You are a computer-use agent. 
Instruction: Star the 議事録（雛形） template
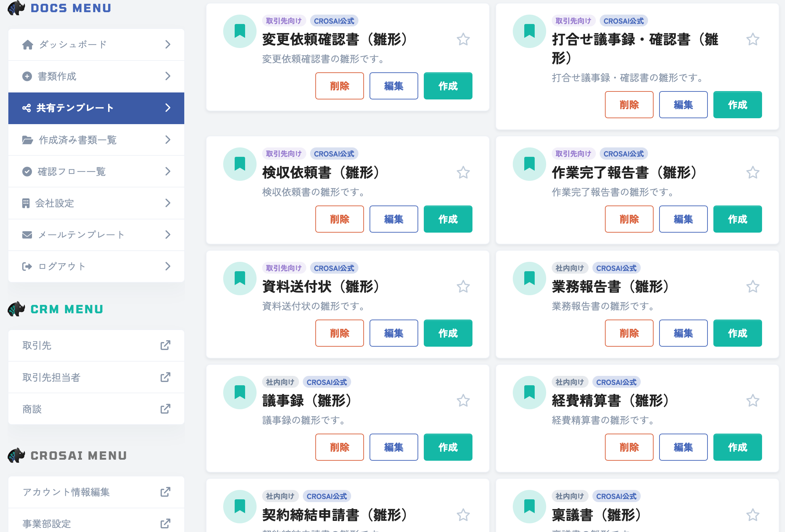pos(463,401)
